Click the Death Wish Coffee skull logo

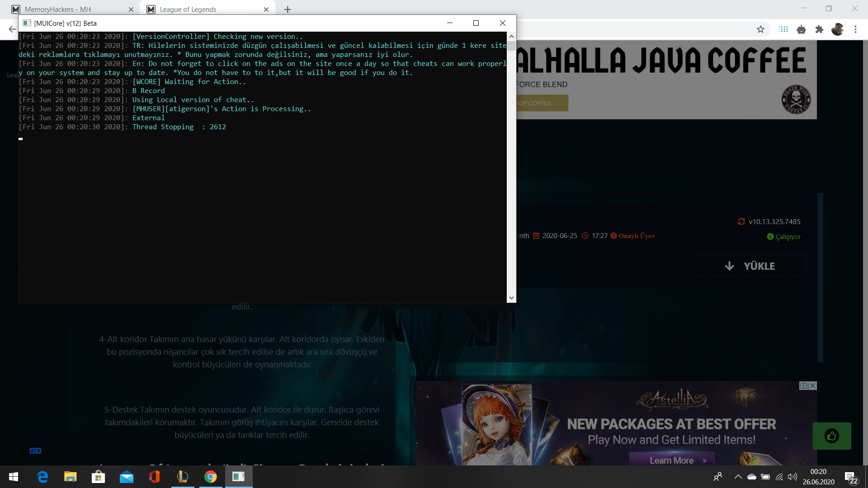tap(796, 100)
